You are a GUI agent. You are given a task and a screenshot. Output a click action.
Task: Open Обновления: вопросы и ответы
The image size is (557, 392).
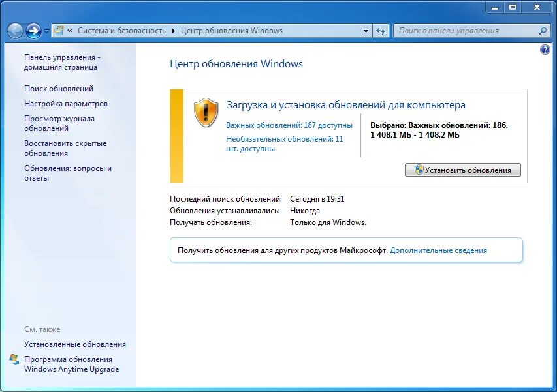pyautogui.click(x=68, y=173)
